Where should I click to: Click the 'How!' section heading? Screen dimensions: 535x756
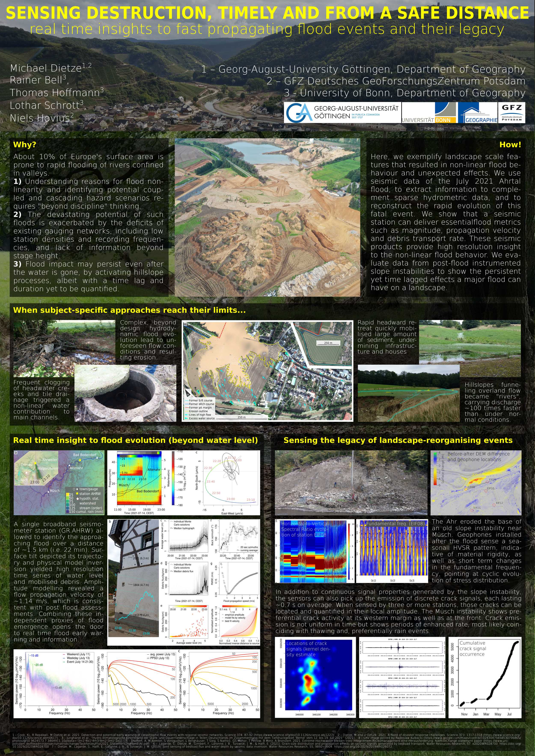510,145
